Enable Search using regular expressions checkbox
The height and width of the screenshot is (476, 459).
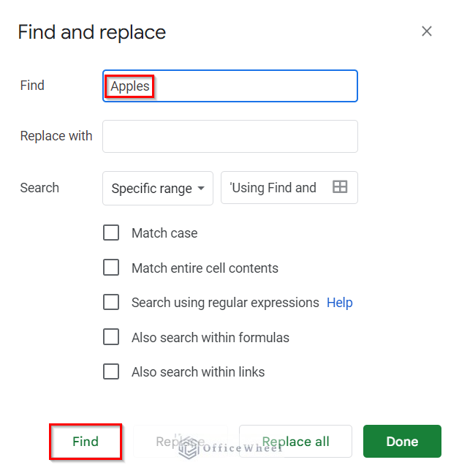111,302
